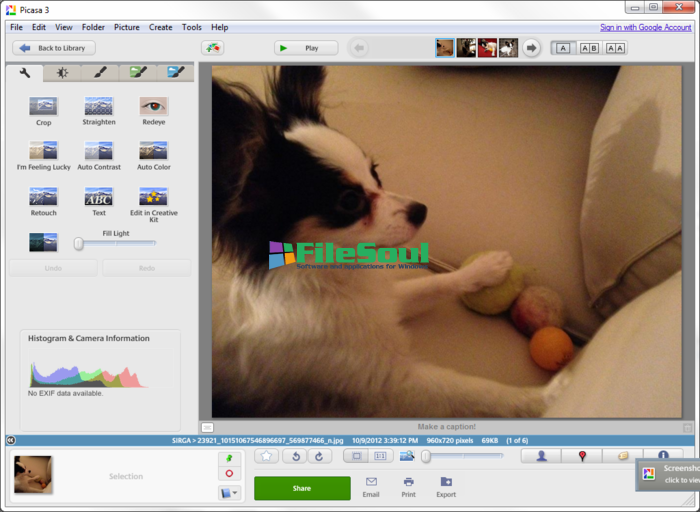Collapse the photo tray panel

pos(10,440)
